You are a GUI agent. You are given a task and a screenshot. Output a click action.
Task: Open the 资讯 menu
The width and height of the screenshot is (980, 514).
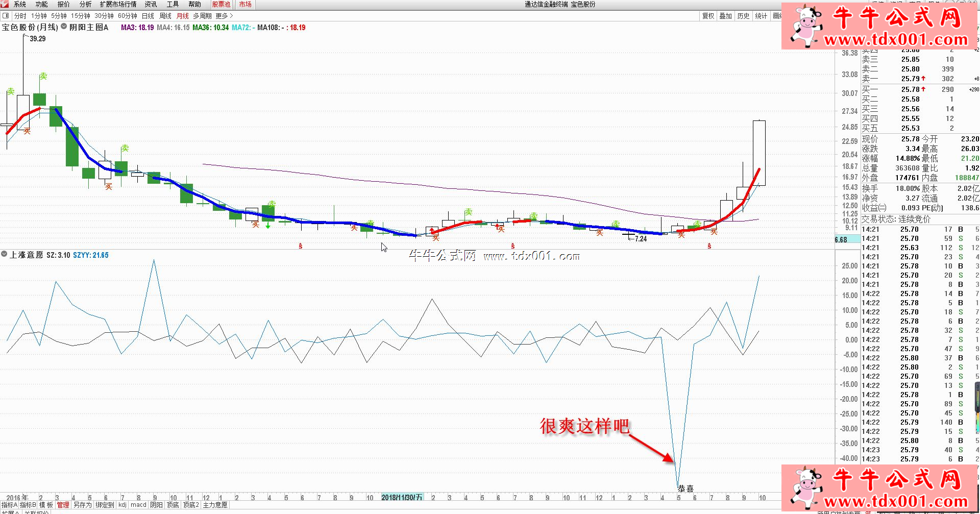pyautogui.click(x=151, y=4)
